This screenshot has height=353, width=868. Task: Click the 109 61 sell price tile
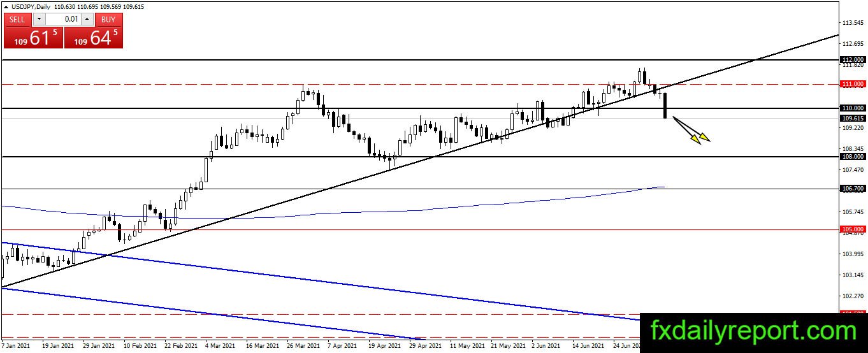(33, 37)
